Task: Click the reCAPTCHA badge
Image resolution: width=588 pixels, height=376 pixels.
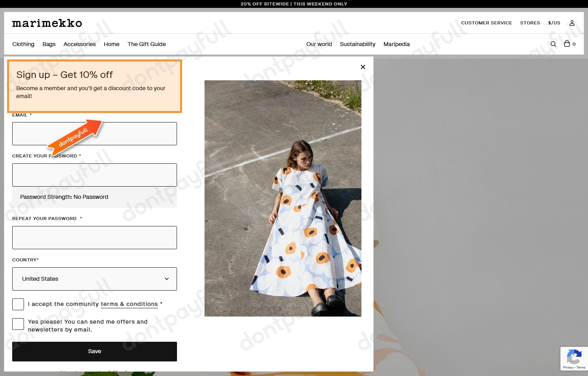Action: click(x=574, y=358)
